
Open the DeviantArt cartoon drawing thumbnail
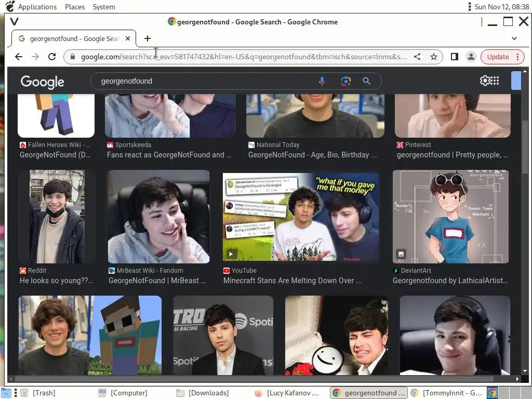coord(450,217)
